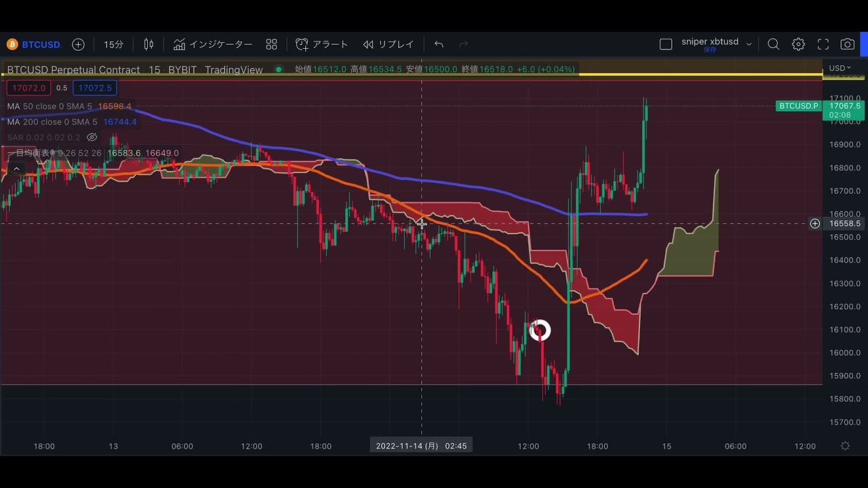Open indicator templates grid icon

[271, 44]
